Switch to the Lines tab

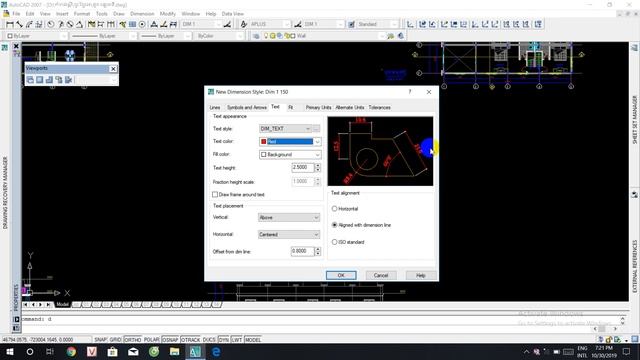pyautogui.click(x=215, y=107)
